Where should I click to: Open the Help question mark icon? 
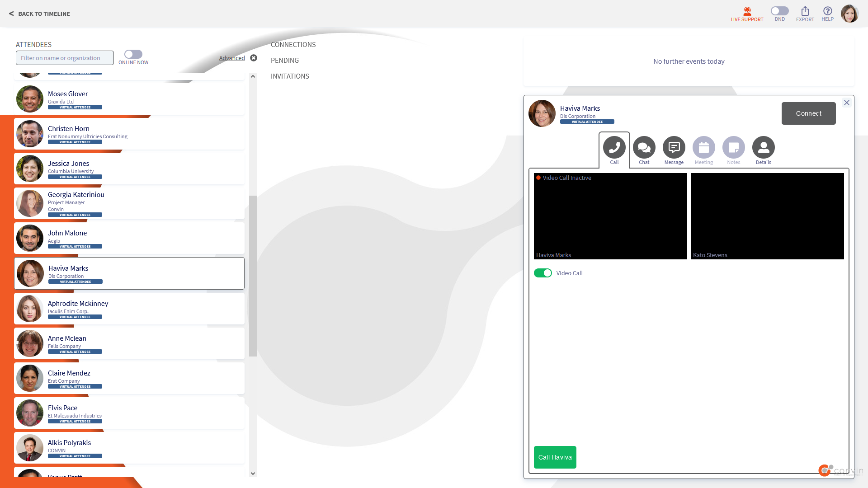[x=827, y=11]
